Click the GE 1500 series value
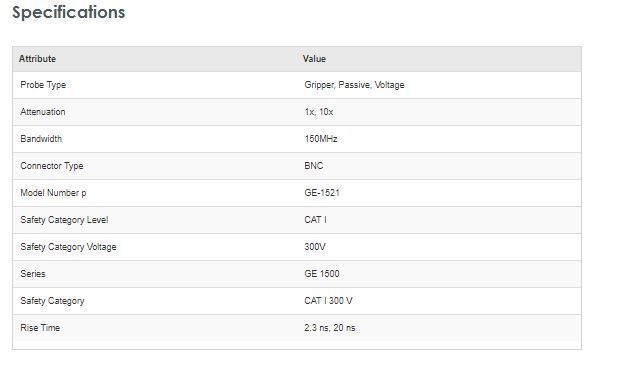This screenshot has height=369, width=628. point(322,274)
